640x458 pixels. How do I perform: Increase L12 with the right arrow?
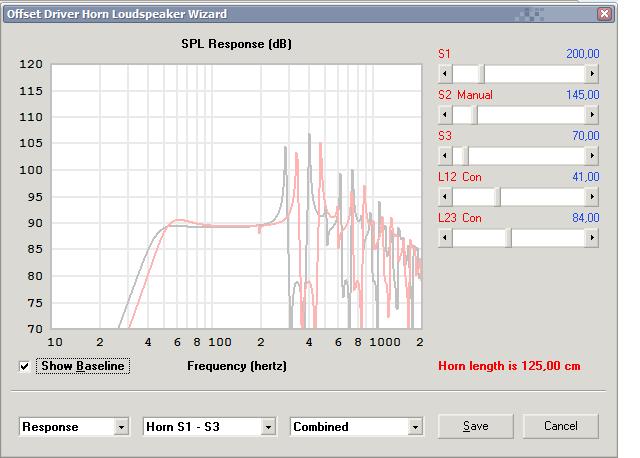pos(592,197)
